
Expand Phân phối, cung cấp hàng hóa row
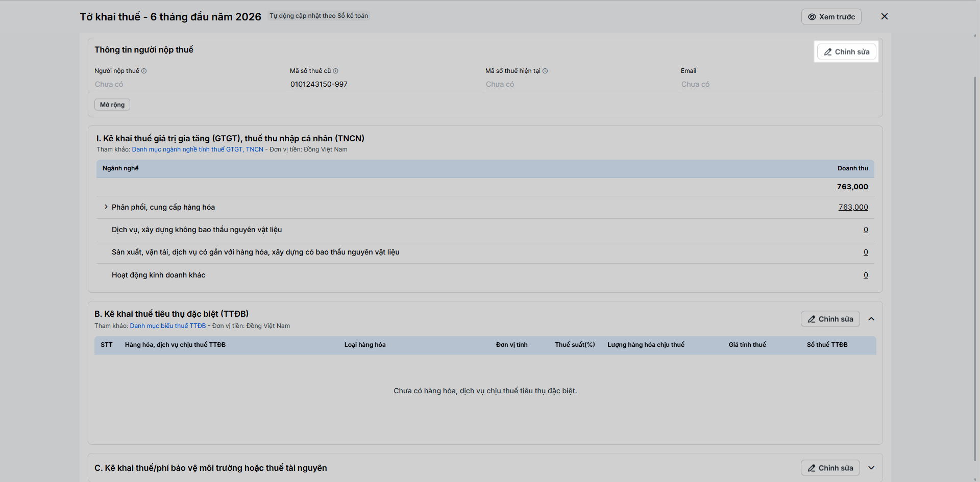pyautogui.click(x=106, y=207)
